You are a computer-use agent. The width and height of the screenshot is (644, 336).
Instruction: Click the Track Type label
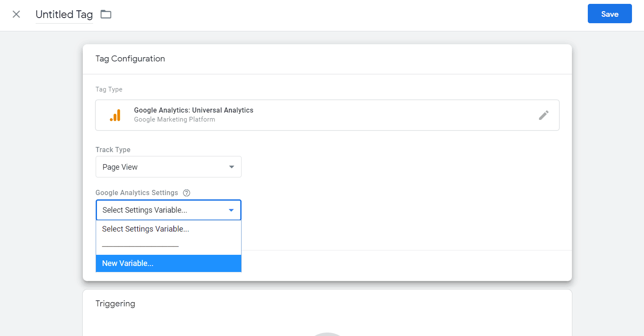pyautogui.click(x=113, y=150)
